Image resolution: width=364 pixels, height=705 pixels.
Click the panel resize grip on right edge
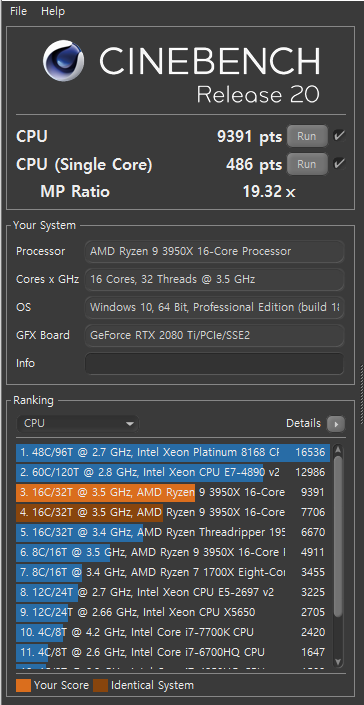pos(361,395)
